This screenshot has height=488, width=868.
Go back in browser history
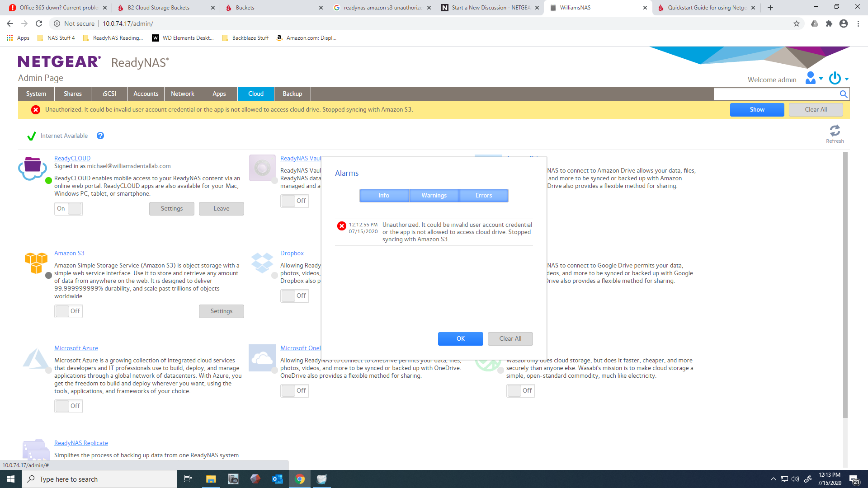(x=10, y=23)
